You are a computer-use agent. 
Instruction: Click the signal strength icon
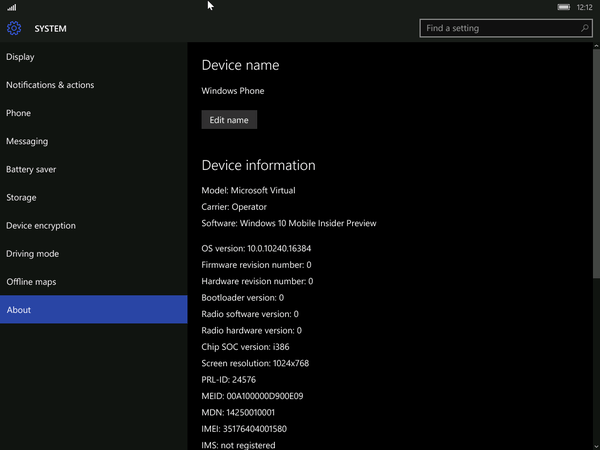12,7
